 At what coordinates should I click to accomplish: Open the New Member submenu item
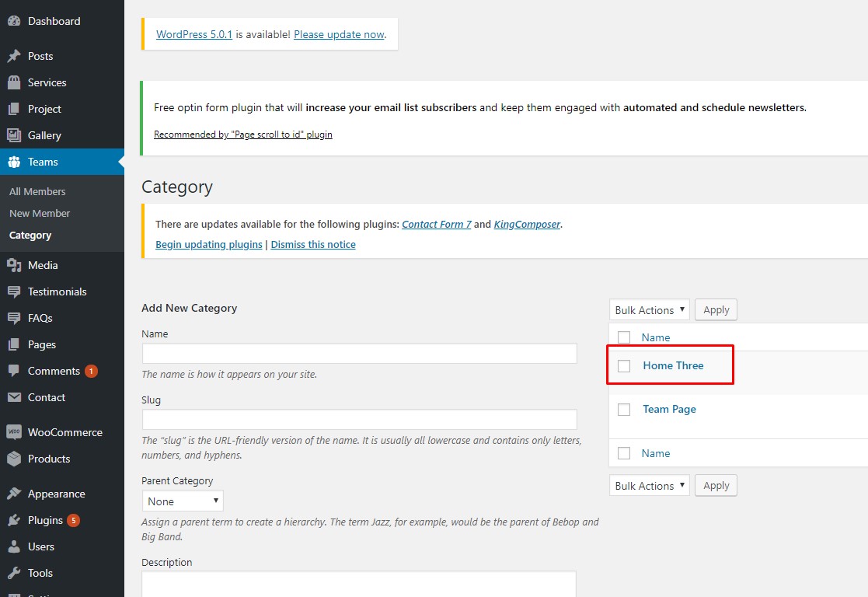[x=40, y=213]
